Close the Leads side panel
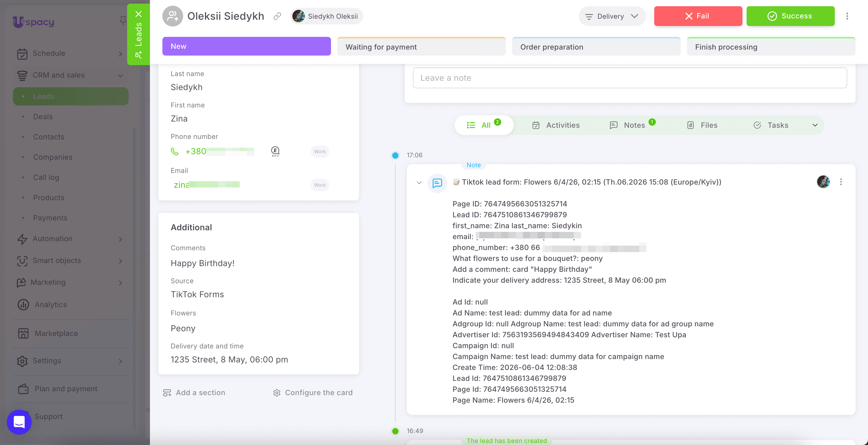868x445 pixels. click(x=139, y=14)
